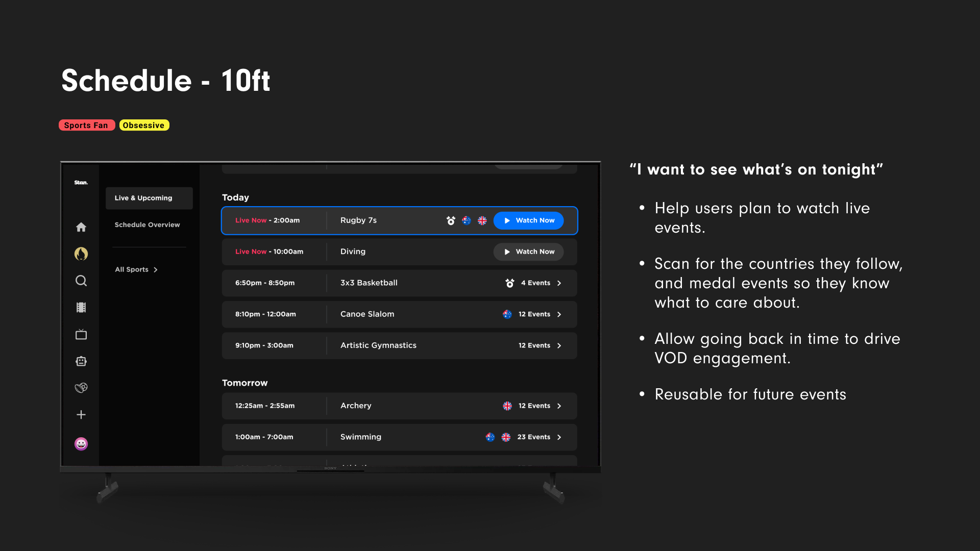This screenshot has height=551, width=980.
Task: Expand 3x3 Basketball 4 Events chevron
Action: point(559,283)
